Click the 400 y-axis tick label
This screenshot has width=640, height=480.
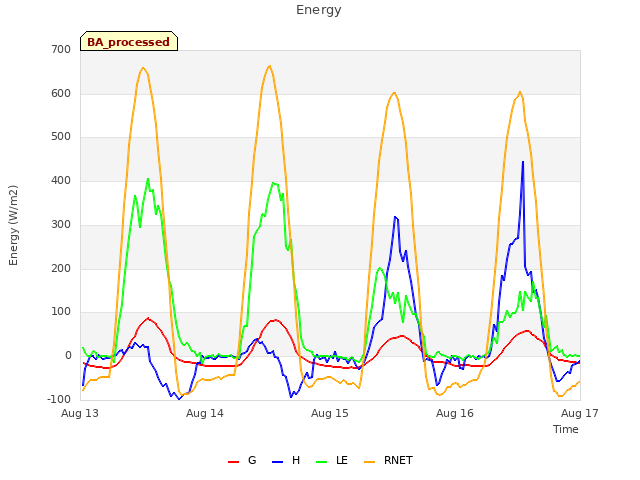pyautogui.click(x=61, y=180)
